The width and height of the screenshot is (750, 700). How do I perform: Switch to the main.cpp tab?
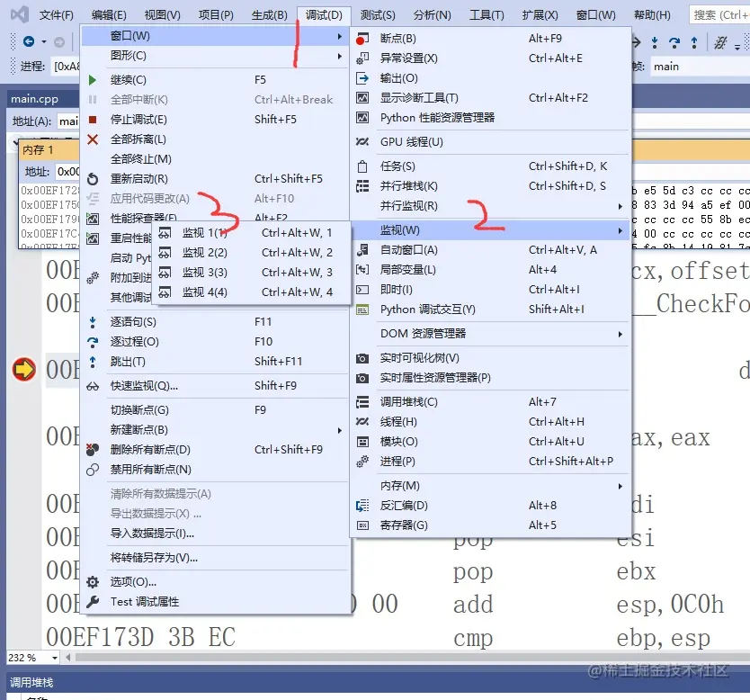(34, 99)
